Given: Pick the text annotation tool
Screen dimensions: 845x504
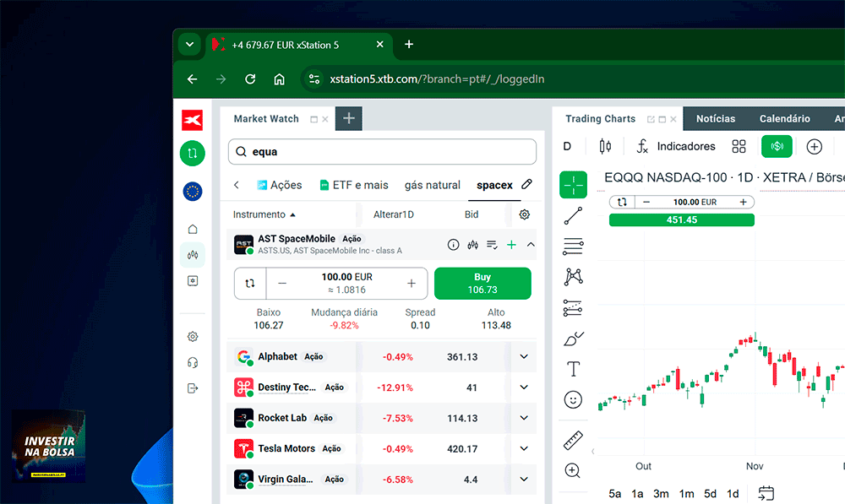Looking at the screenshot, I should pos(573,369).
